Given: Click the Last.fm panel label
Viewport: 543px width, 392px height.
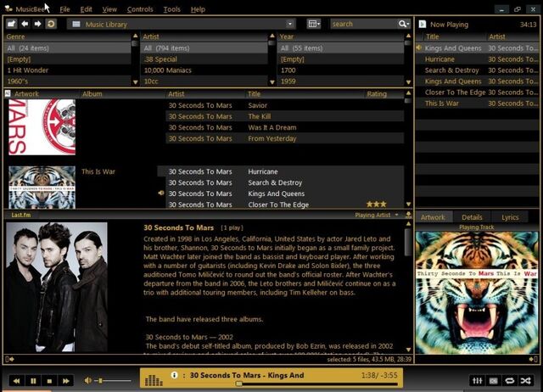Looking at the screenshot, I should (x=21, y=215).
